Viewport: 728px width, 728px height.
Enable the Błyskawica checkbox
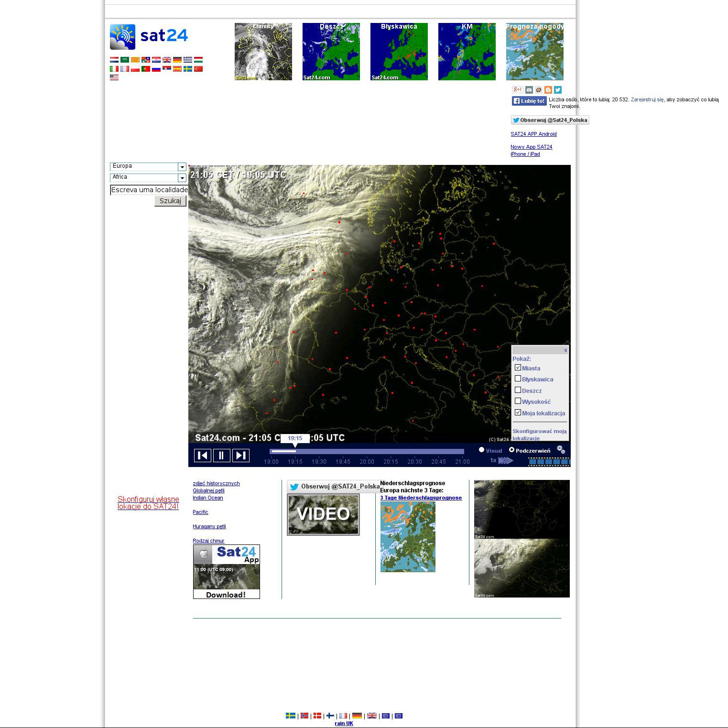(518, 379)
